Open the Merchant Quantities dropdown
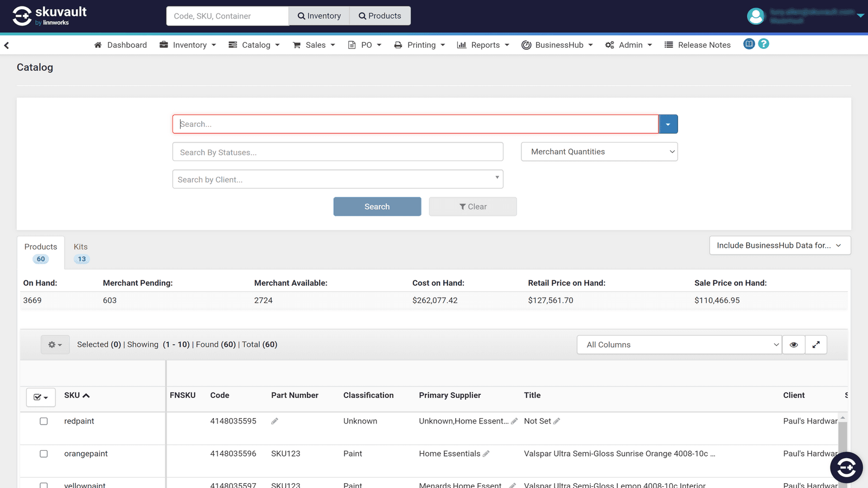This screenshot has width=868, height=488. 599,151
